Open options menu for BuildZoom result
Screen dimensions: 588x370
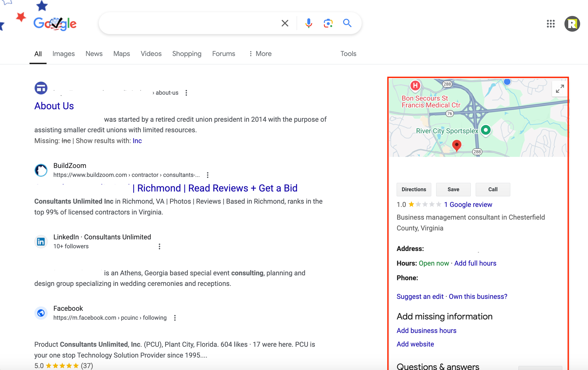[208, 175]
